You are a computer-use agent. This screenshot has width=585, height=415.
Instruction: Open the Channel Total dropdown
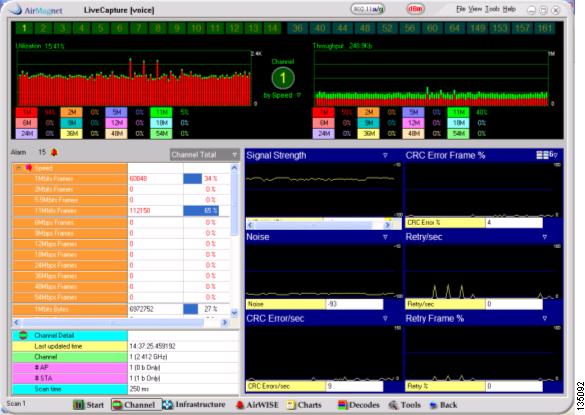(x=204, y=155)
